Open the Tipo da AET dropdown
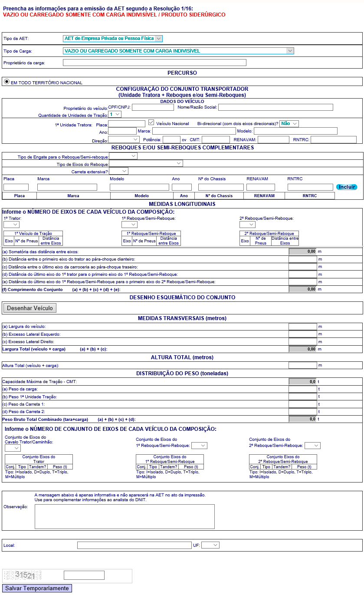 pyautogui.click(x=112, y=39)
